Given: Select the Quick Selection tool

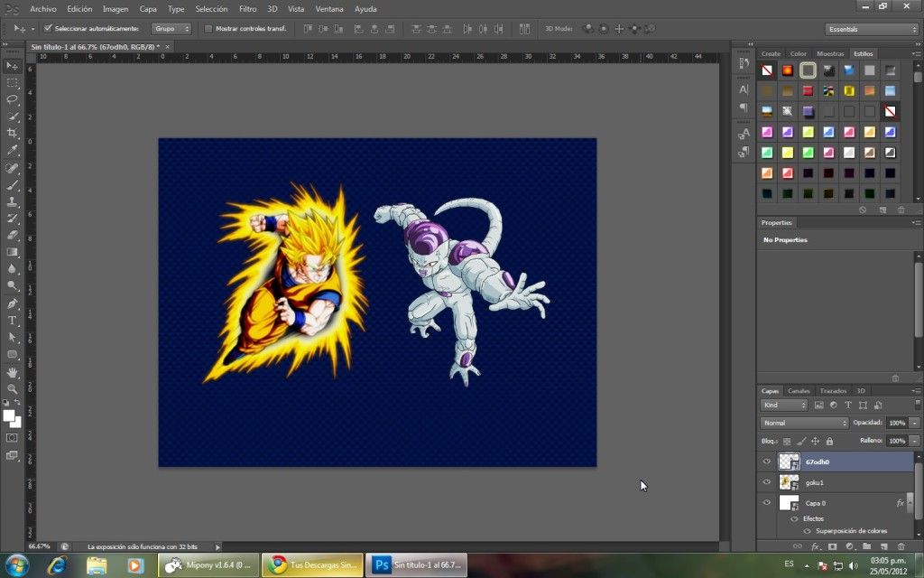Looking at the screenshot, I should click(12, 117).
